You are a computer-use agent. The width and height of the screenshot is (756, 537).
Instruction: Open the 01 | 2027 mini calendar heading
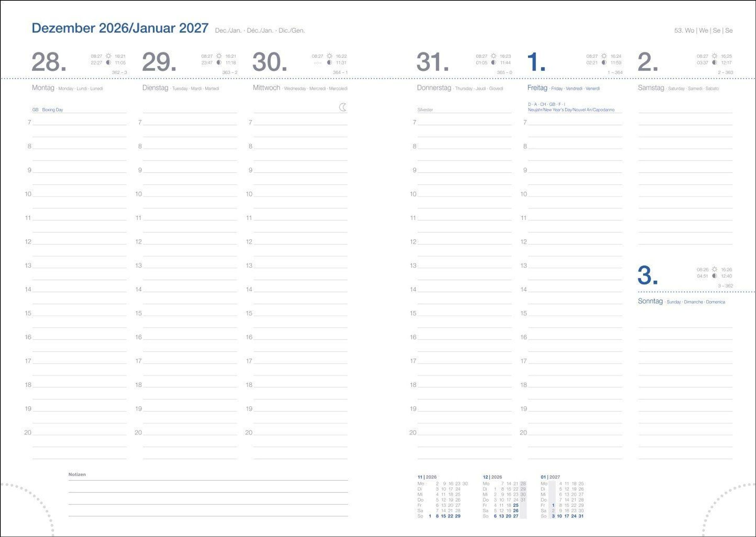550,477
